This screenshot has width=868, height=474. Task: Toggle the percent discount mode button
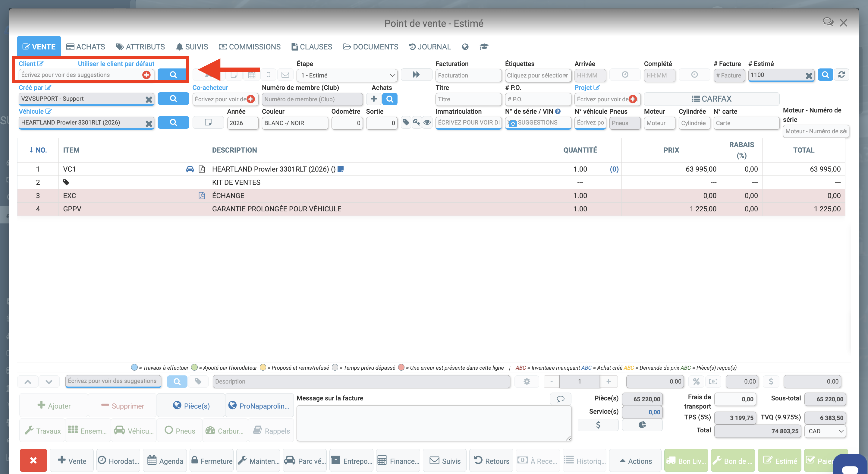(696, 381)
